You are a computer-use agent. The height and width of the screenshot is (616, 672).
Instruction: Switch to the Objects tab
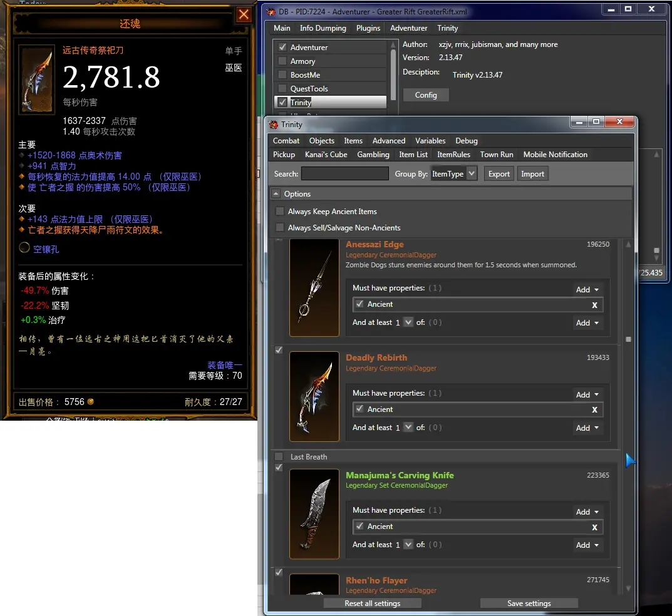coord(321,140)
